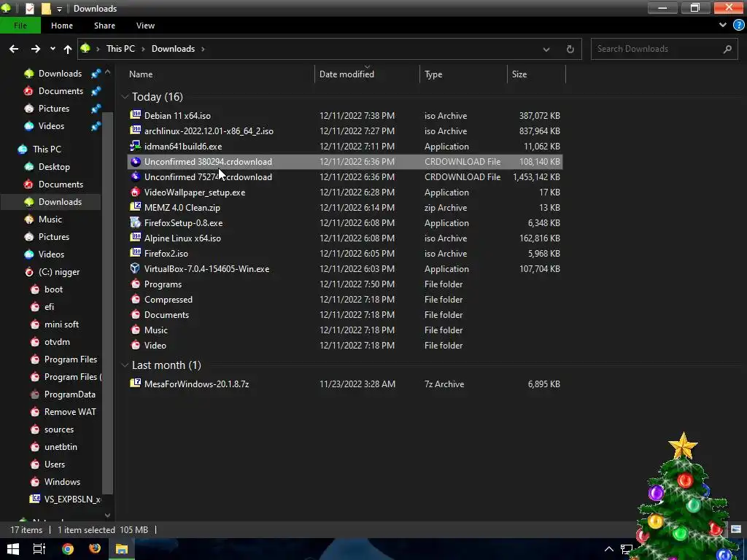Click the new folder quick access icon

click(x=46, y=9)
